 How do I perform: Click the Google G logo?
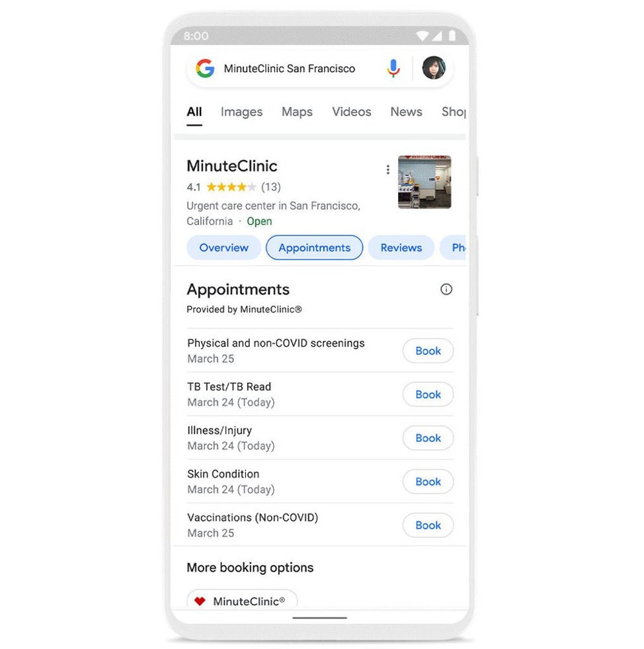205,68
